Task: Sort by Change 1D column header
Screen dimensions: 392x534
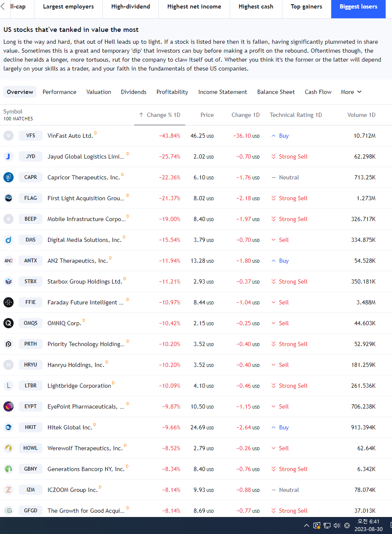Action: point(245,115)
